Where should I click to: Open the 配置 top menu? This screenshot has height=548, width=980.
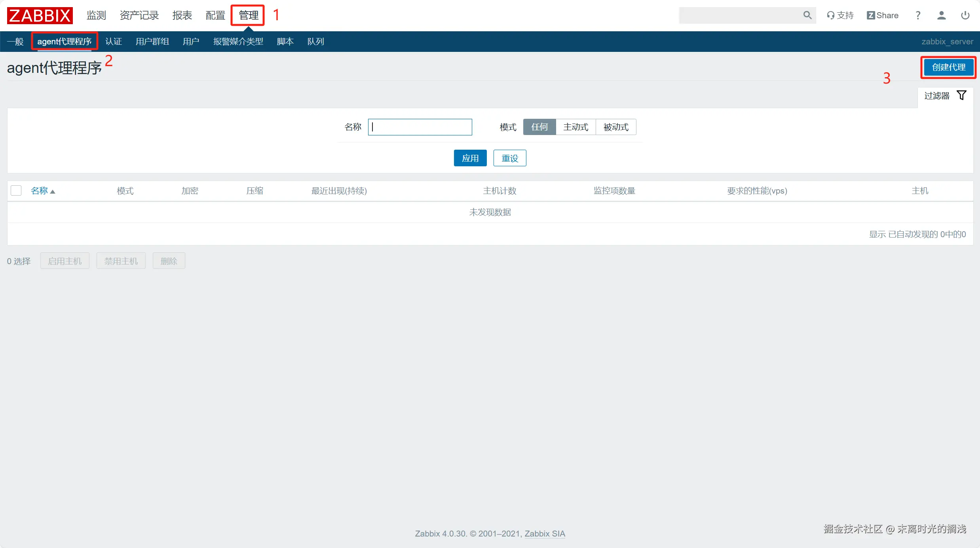click(215, 15)
